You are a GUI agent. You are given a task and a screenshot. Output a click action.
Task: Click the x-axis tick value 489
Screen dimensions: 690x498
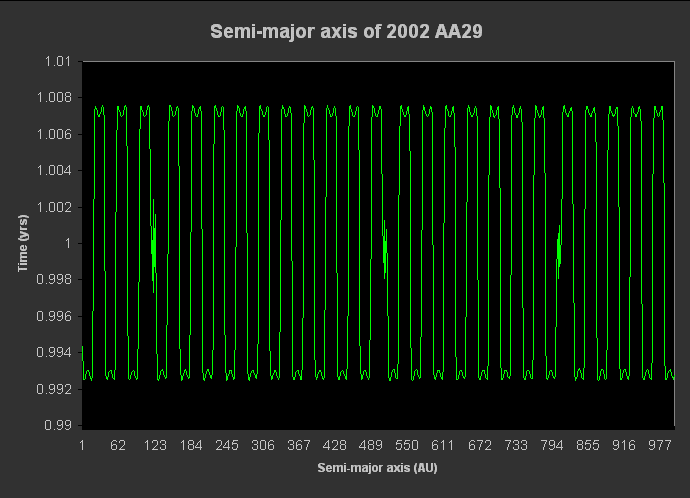pos(371,446)
